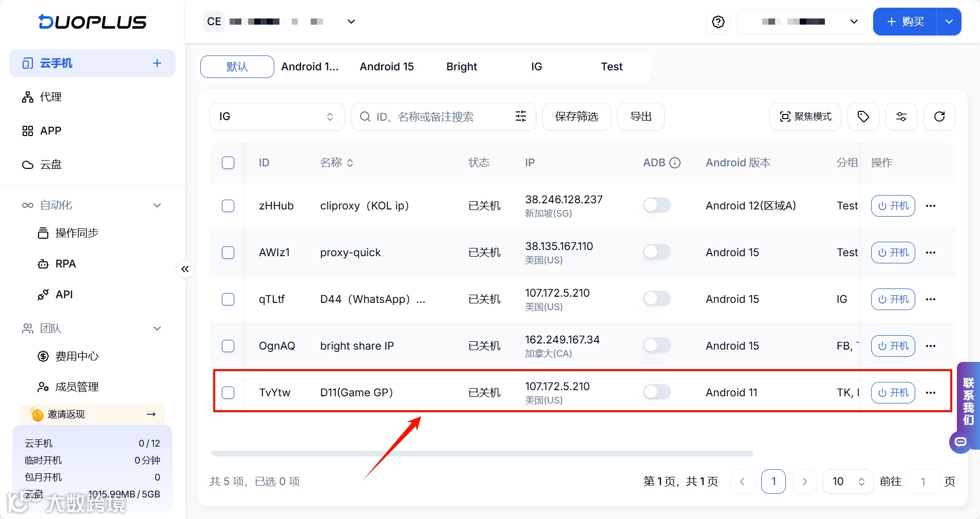Enable 聚焦模式
The image size is (980, 519).
tap(805, 117)
